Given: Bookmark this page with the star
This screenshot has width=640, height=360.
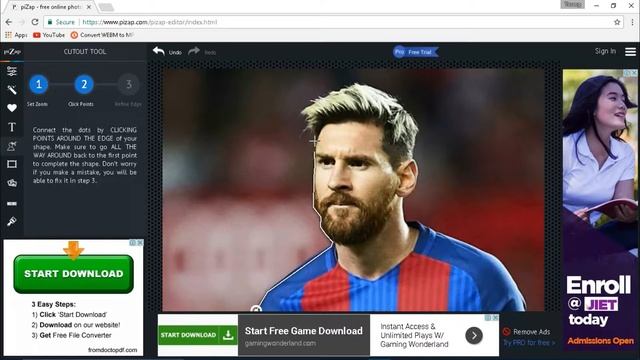Looking at the screenshot, I should click(617, 22).
